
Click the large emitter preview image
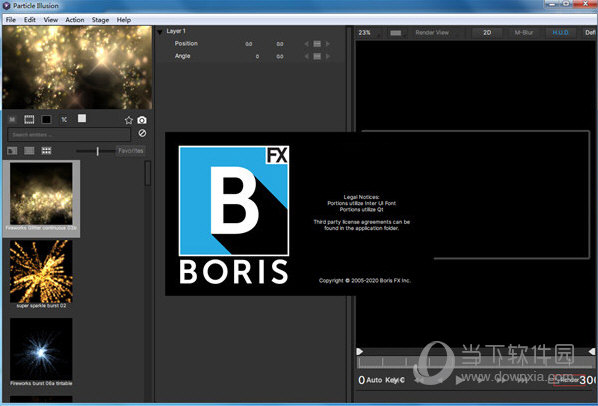pos(77,67)
